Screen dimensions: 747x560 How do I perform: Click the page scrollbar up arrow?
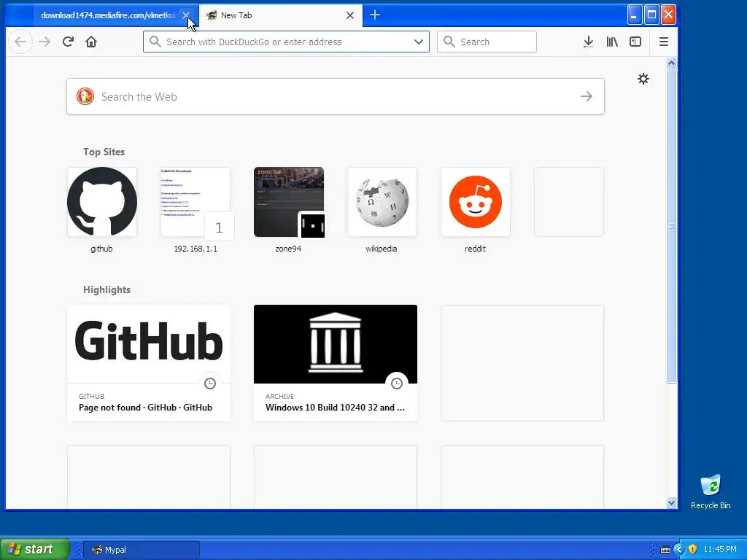pyautogui.click(x=671, y=63)
